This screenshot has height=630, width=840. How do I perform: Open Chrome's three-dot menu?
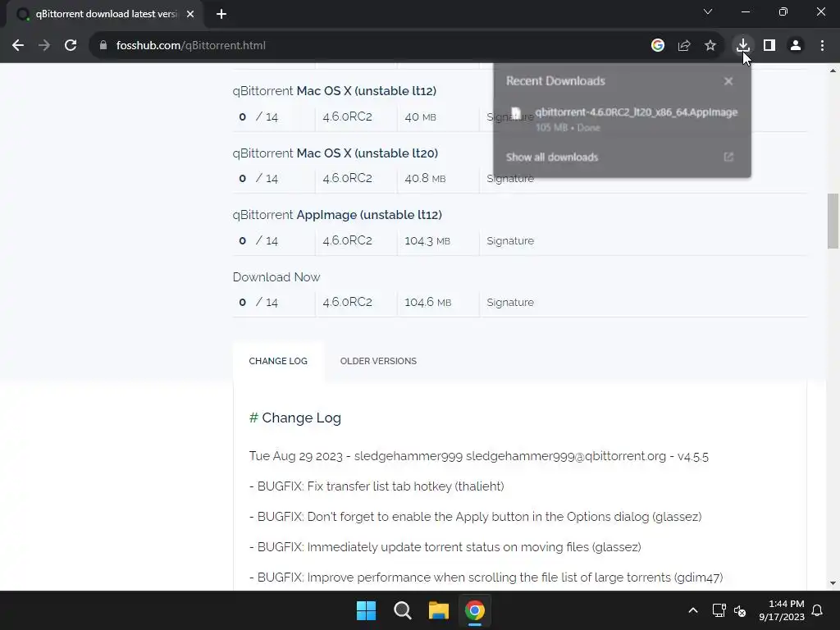coord(822,46)
